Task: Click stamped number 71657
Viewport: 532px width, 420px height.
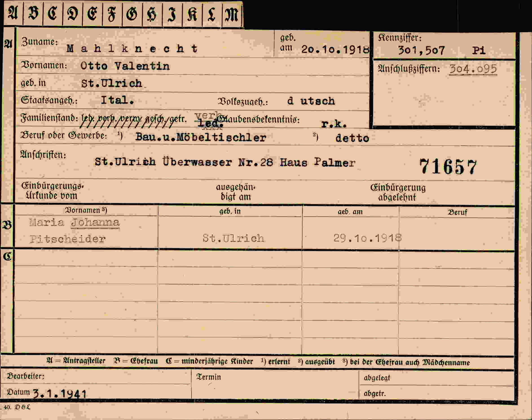Action: point(448,166)
